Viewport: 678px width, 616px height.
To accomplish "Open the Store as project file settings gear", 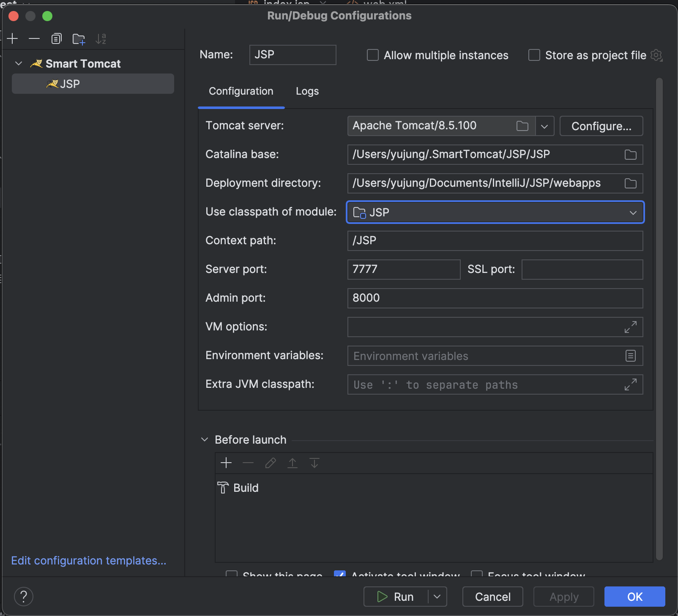I will click(x=656, y=55).
